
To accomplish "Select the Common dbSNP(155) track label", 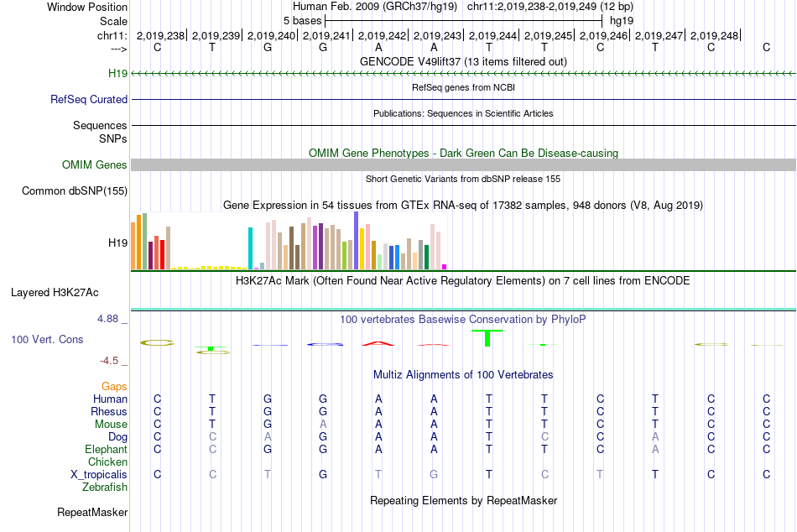I will point(74,190).
